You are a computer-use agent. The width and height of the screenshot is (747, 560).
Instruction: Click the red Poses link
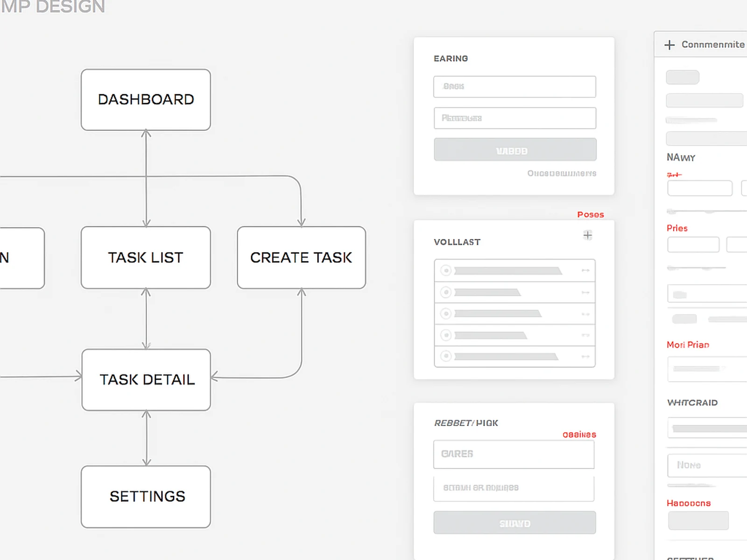tap(591, 215)
